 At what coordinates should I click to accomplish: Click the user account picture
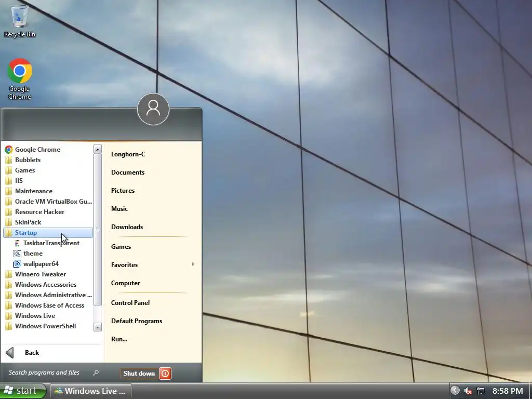[153, 109]
